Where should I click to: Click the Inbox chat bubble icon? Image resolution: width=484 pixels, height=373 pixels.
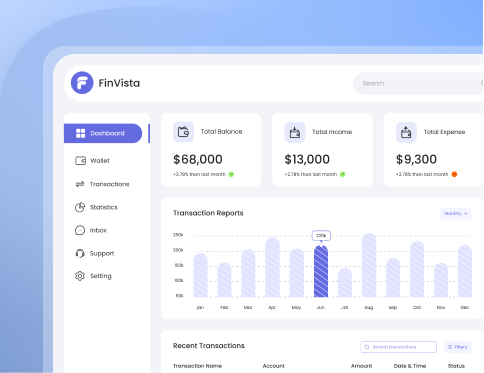point(80,230)
